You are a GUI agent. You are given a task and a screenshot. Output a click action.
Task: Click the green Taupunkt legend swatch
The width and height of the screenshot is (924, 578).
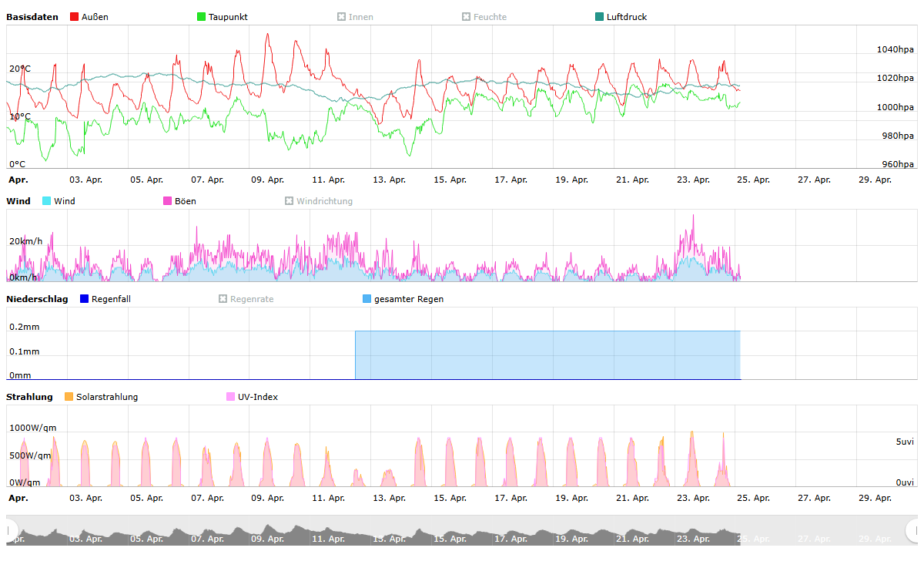click(x=202, y=17)
